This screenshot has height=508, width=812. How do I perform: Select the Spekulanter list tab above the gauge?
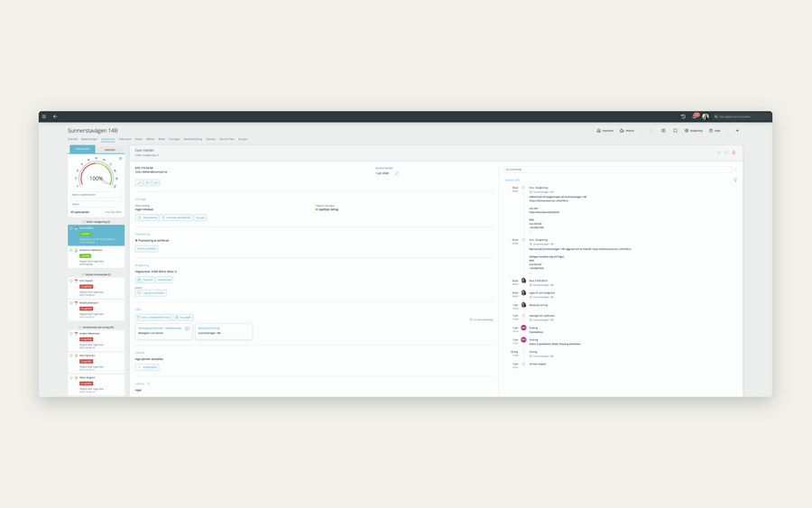[82, 149]
